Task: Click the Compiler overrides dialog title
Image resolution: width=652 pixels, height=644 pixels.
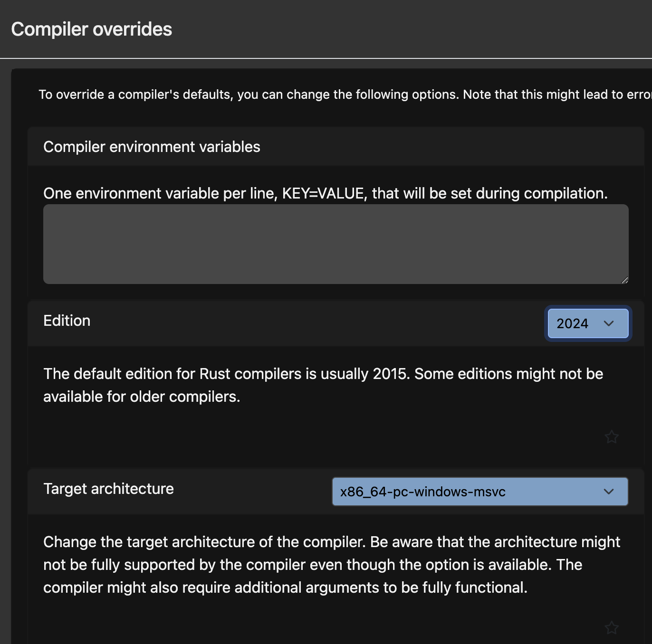Action: click(x=92, y=29)
